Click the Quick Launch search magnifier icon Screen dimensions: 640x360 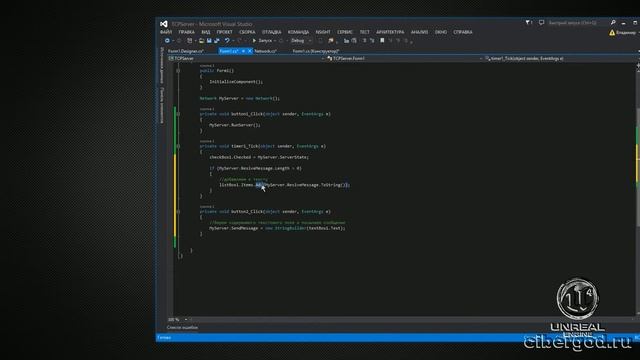613,23
